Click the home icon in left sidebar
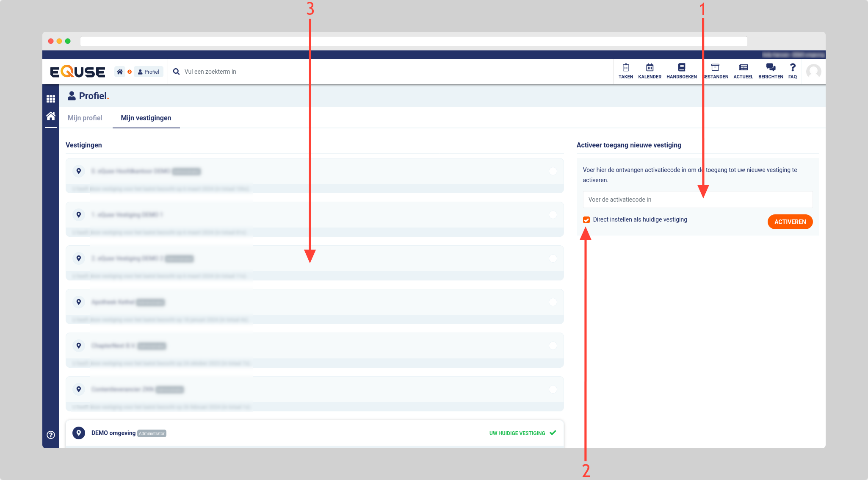The image size is (868, 480). pyautogui.click(x=51, y=116)
